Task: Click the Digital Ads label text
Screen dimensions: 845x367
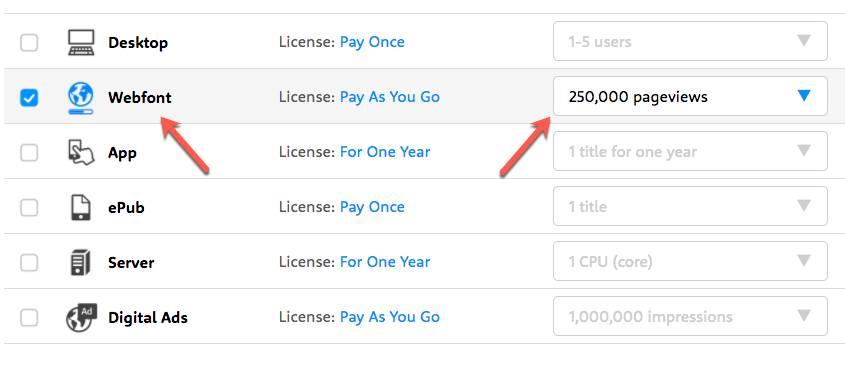Action: (148, 318)
